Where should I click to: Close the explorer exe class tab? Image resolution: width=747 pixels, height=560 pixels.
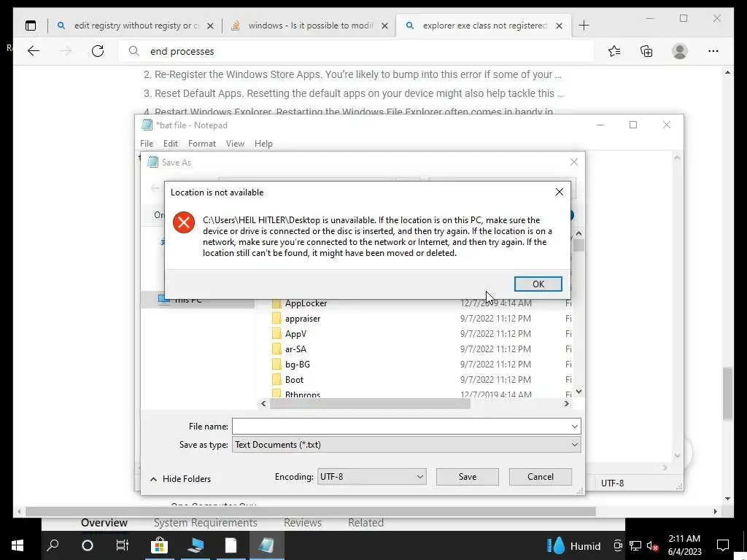[560, 26]
